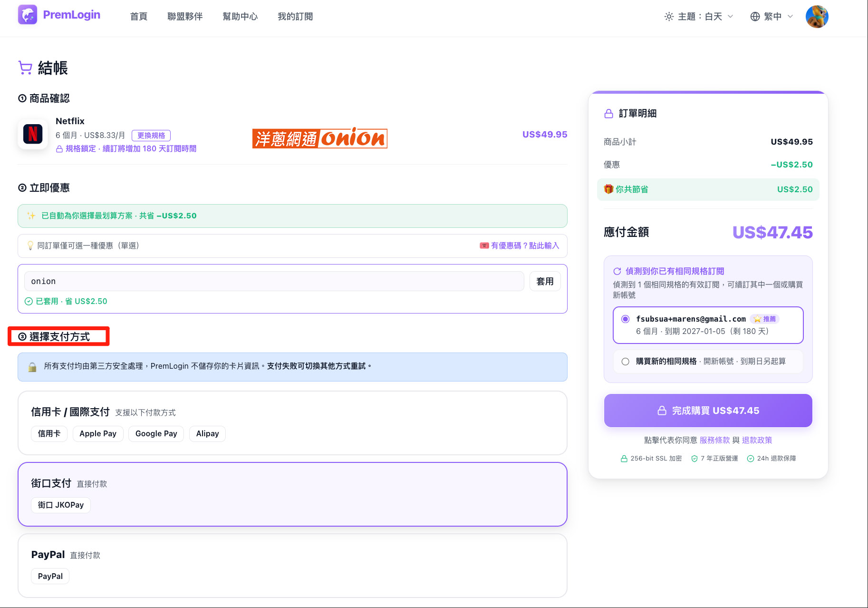The image size is (868, 608).
Task: Click the US$49.95 product price text
Action: pos(545,134)
